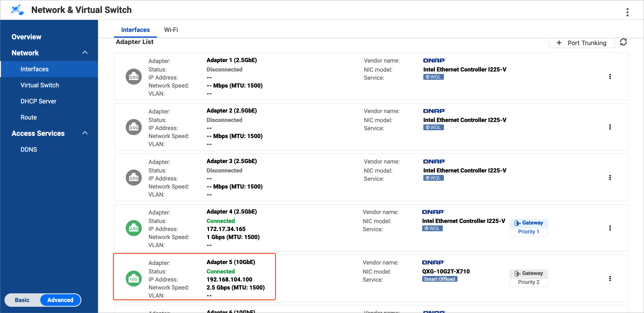Collapse the Network sidebar section
The height and width of the screenshot is (313, 644).
point(85,53)
